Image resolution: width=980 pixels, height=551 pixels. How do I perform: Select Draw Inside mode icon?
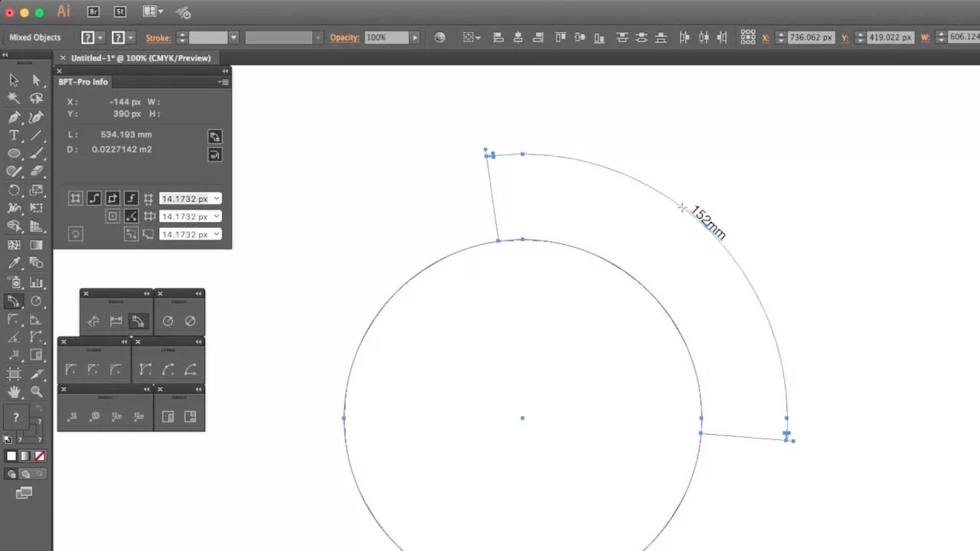coord(39,474)
